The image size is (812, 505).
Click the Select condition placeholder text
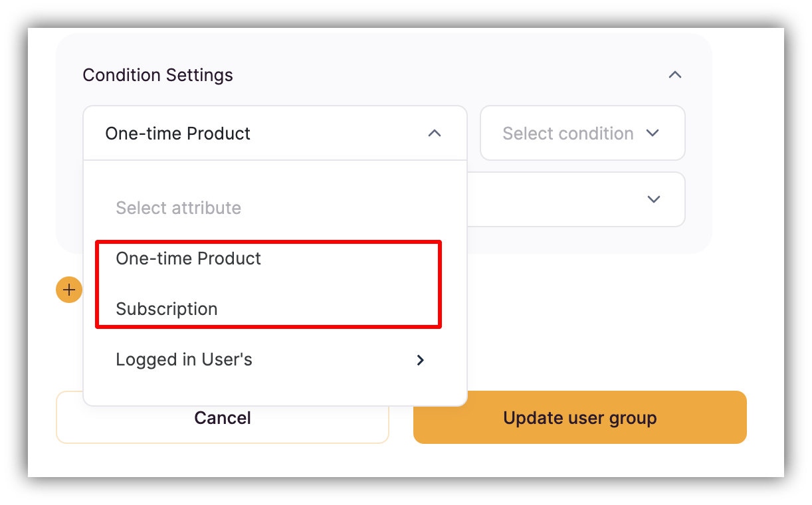click(567, 133)
